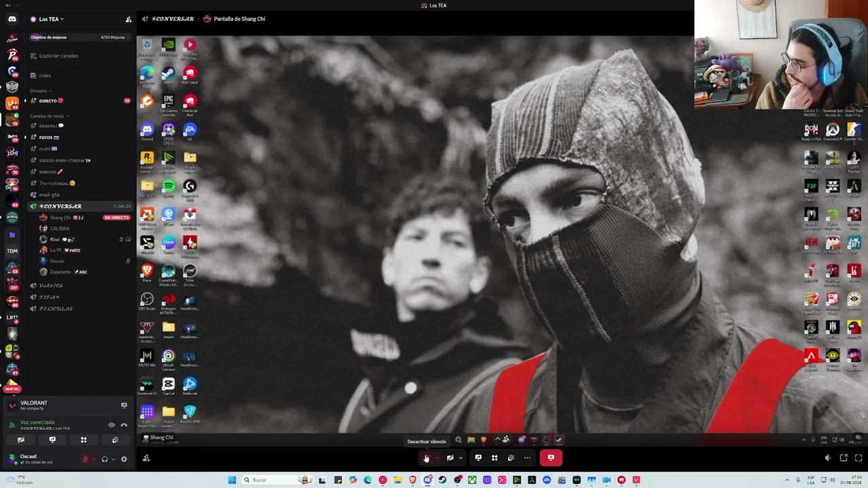
Task: Open CALIBAN's profile in the voice list
Action: click(x=55, y=228)
